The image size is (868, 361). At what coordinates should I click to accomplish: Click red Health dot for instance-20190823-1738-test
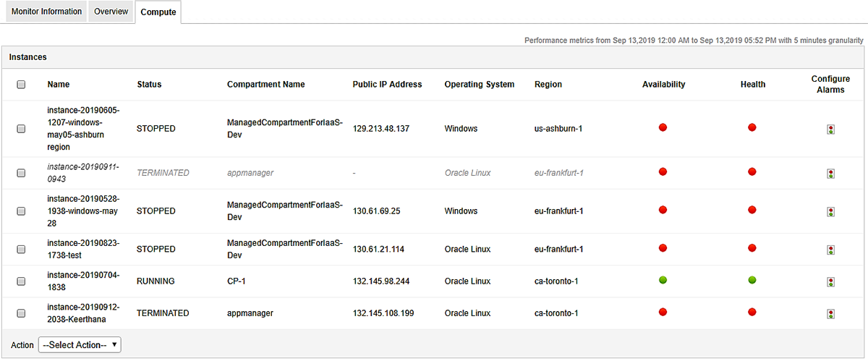(752, 248)
